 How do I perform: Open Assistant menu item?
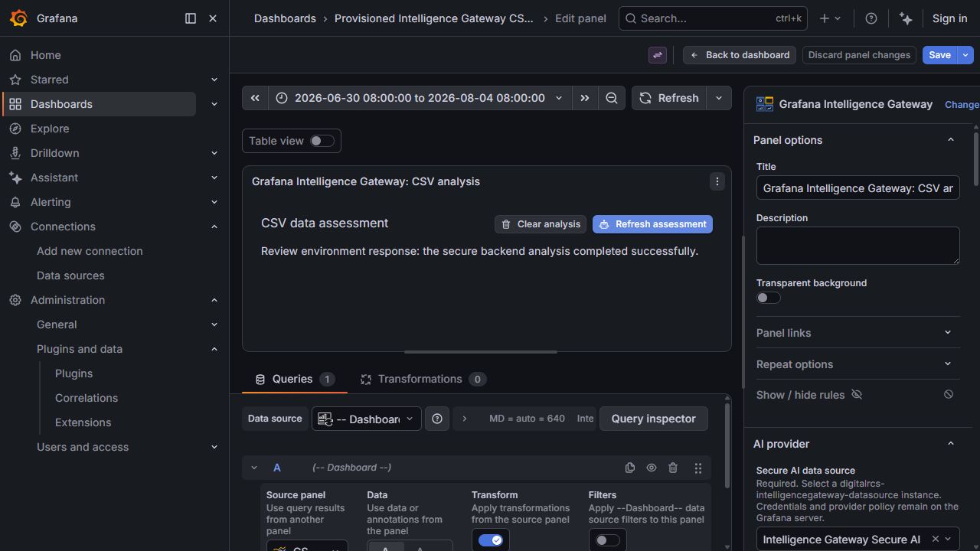(54, 178)
